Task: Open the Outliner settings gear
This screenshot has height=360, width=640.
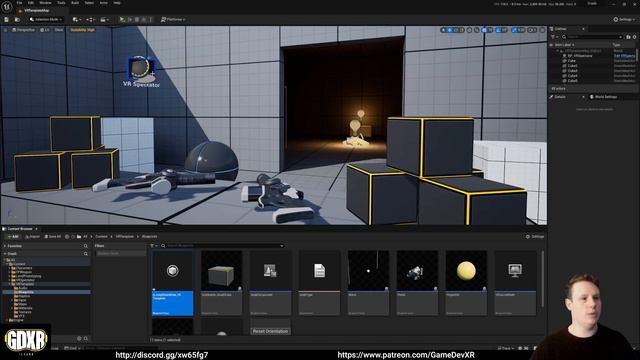Action: click(635, 37)
